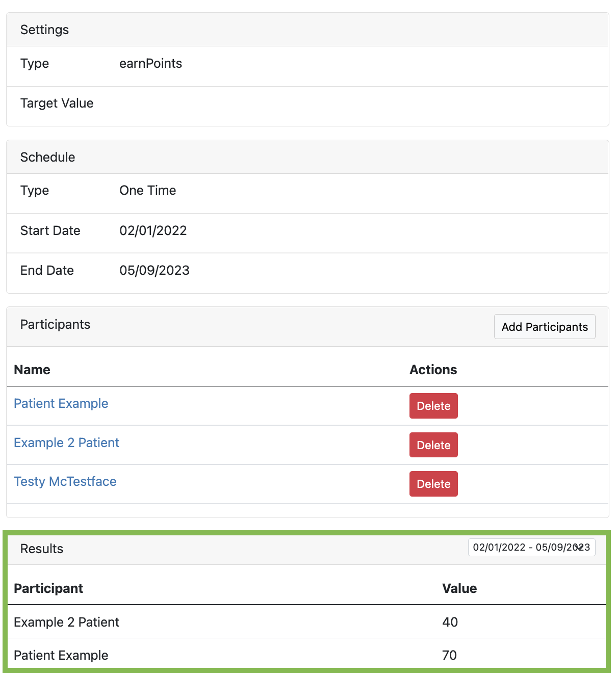
Task: Open the Testy McTestface participant link
Action: click(65, 481)
